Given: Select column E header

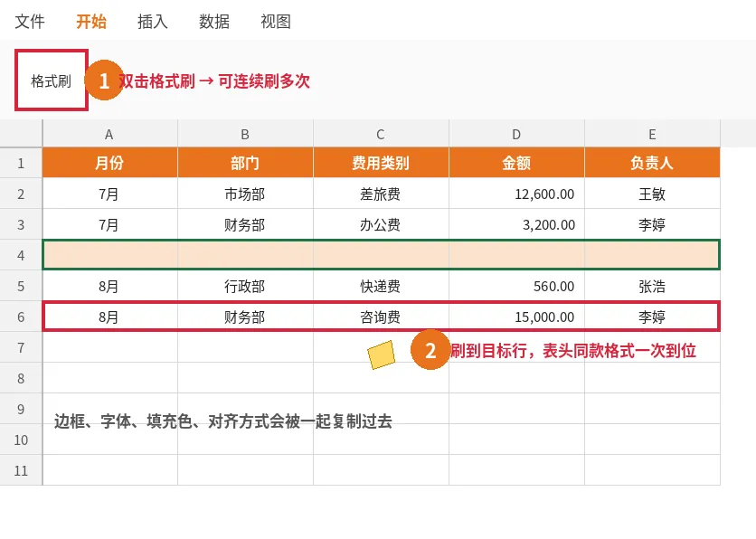Looking at the screenshot, I should click(x=652, y=134).
